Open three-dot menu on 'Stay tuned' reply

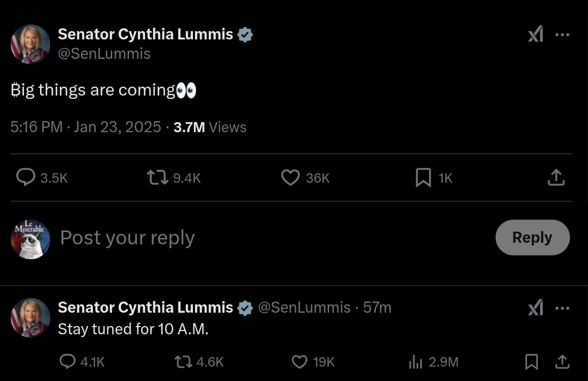point(562,308)
